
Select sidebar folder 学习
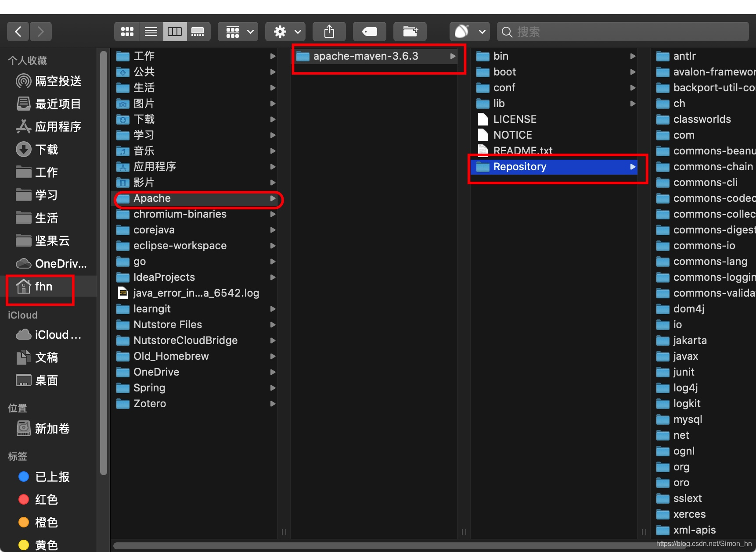49,195
